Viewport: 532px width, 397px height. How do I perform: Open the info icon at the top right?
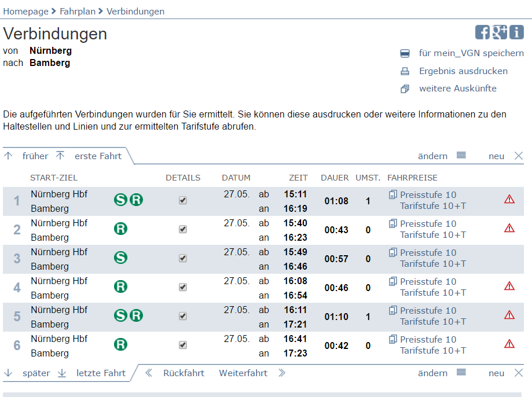516,32
